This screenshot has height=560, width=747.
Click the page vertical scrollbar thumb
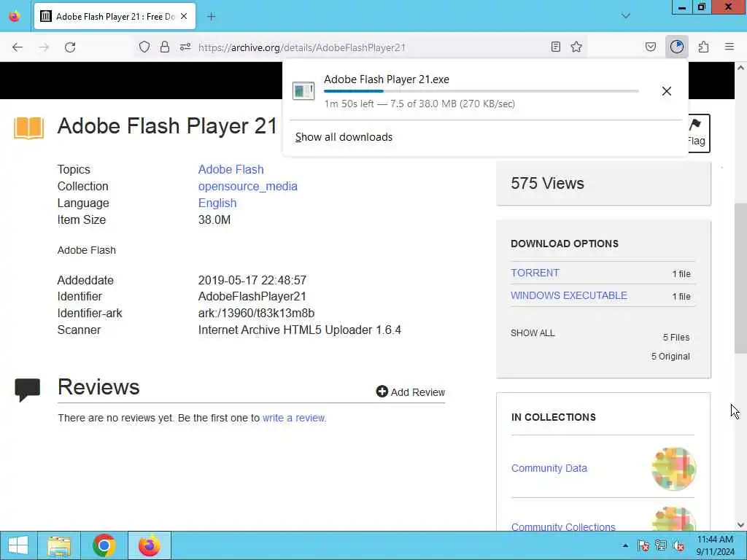[x=740, y=278]
